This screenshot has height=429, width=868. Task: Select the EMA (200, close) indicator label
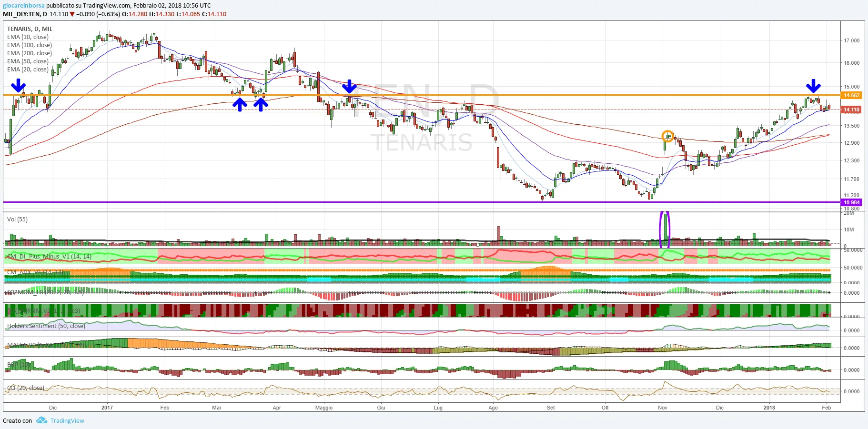[30, 53]
